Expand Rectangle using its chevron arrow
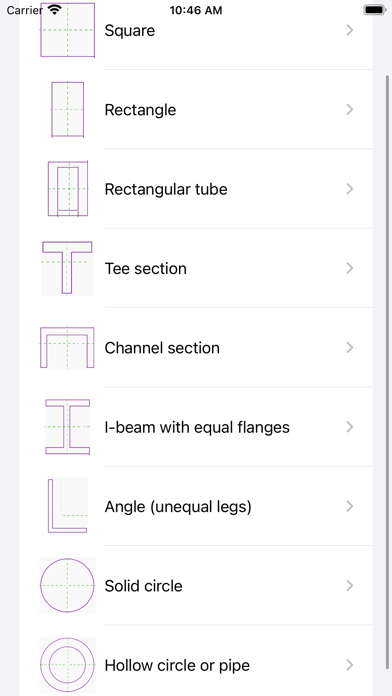This screenshot has width=392, height=696. tap(350, 109)
